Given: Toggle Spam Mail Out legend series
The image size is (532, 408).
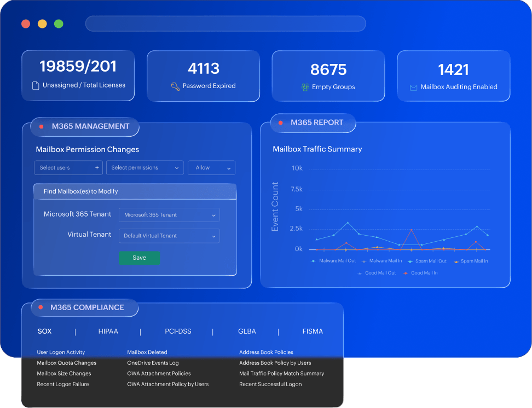Looking at the screenshot, I should (x=427, y=261).
